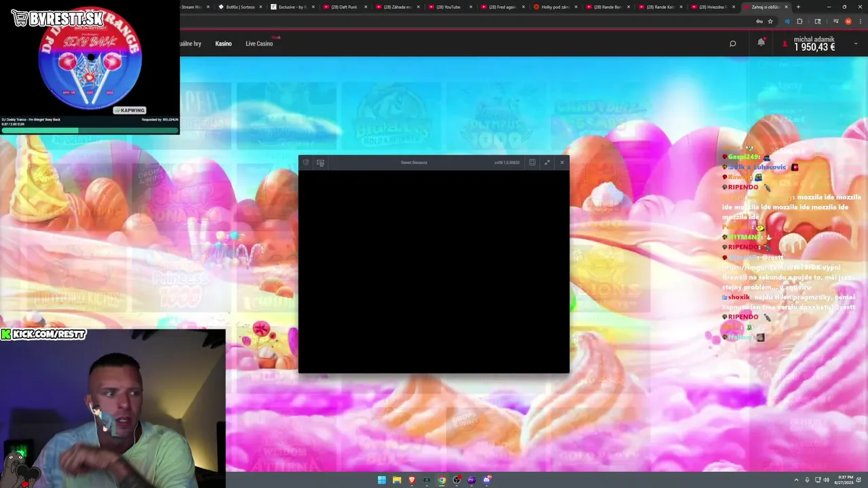Switch to the Holky pod zámkom tab

click(x=555, y=7)
